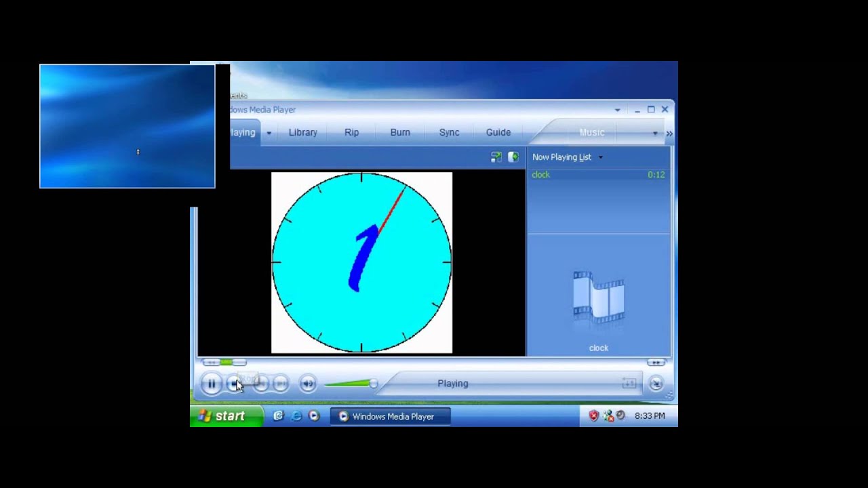Open the Burn tab
Viewport: 868px width, 488px height.
[400, 132]
